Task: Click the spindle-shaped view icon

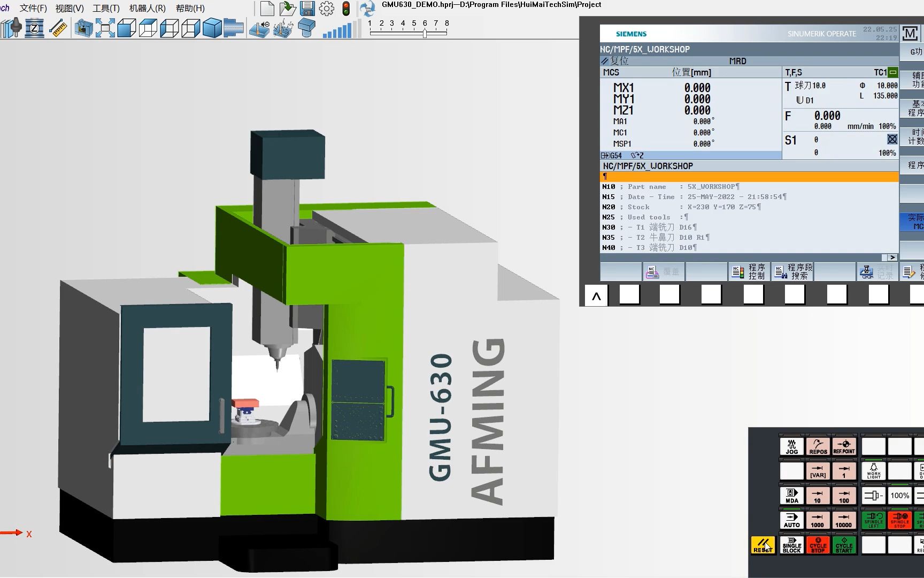Action: pos(234,28)
